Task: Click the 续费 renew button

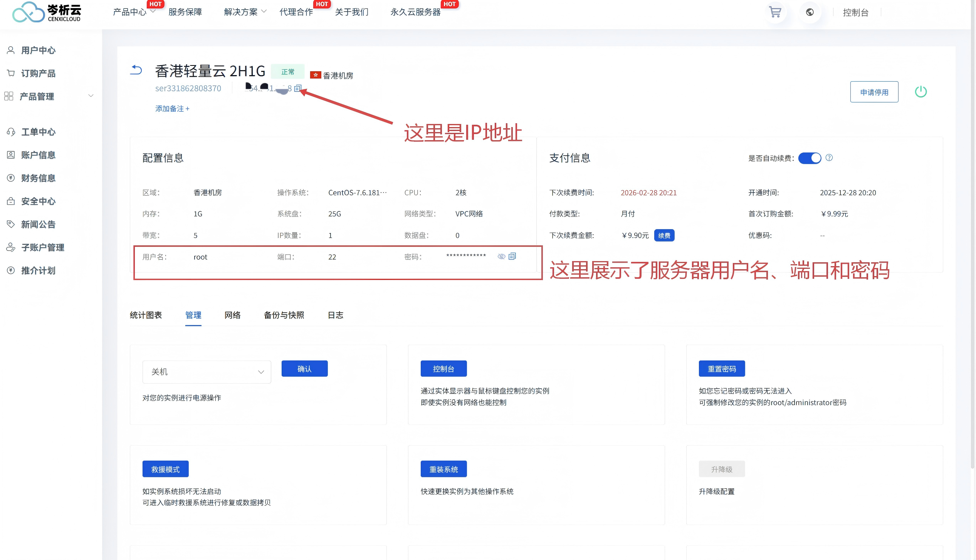Action: pyautogui.click(x=664, y=235)
